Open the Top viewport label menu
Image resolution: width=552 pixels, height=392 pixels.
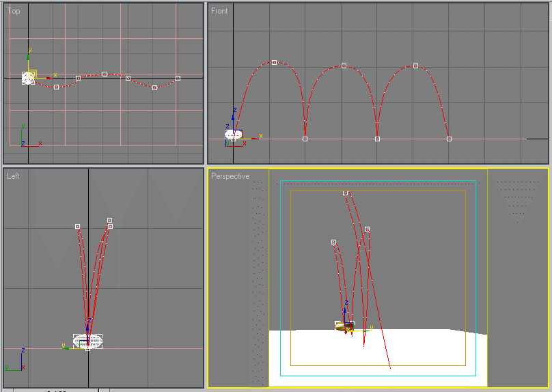point(14,11)
